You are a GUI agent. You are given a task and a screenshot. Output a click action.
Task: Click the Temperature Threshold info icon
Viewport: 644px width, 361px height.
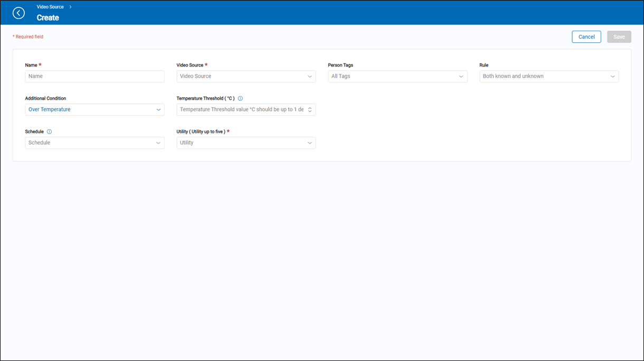[240, 99]
